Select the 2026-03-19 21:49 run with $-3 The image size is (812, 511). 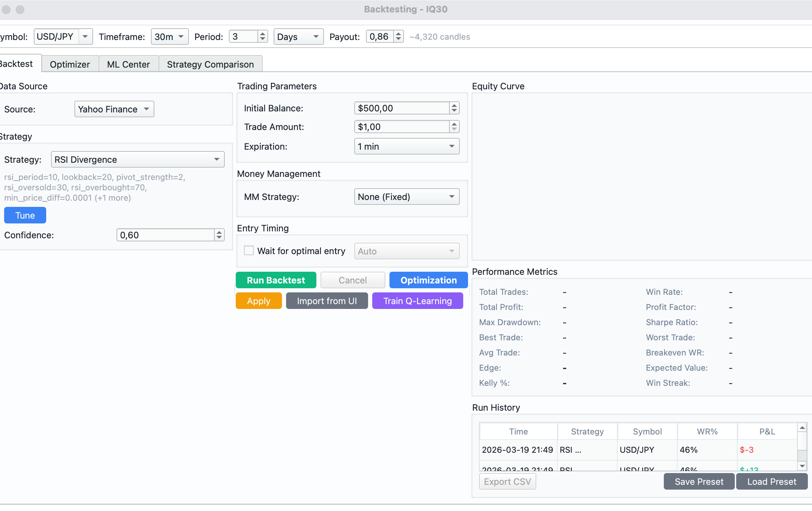[638, 450]
